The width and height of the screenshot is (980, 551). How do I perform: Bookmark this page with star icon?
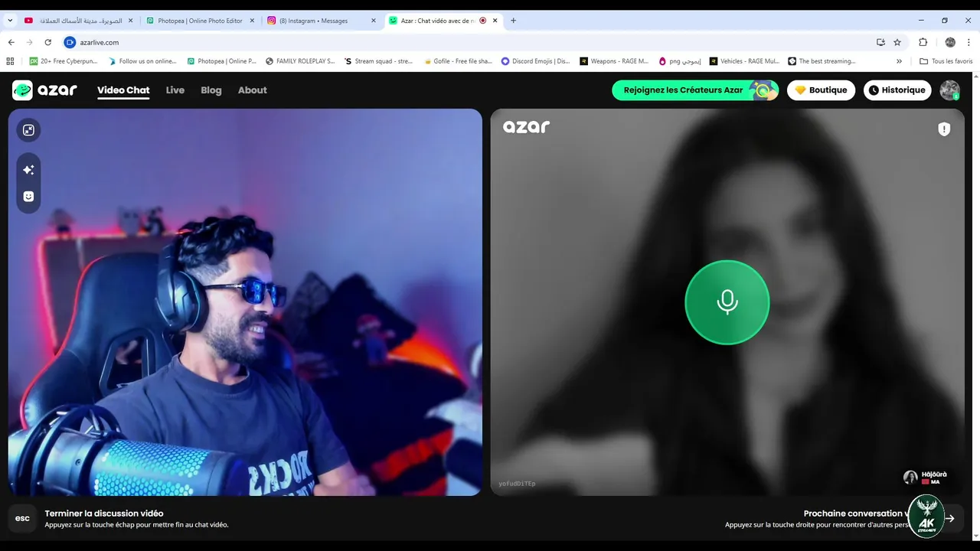pyautogui.click(x=897, y=42)
